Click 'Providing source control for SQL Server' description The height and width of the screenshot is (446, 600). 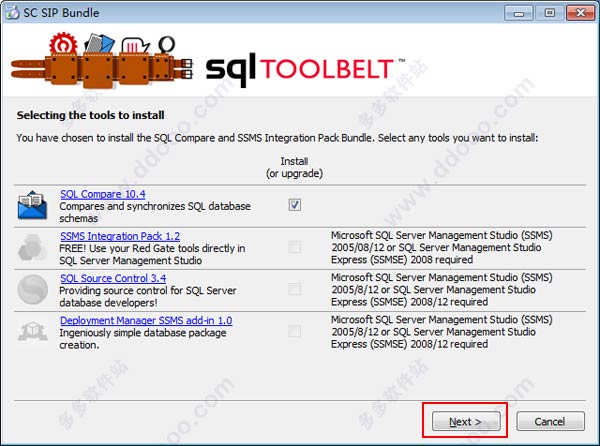pyautogui.click(x=148, y=296)
